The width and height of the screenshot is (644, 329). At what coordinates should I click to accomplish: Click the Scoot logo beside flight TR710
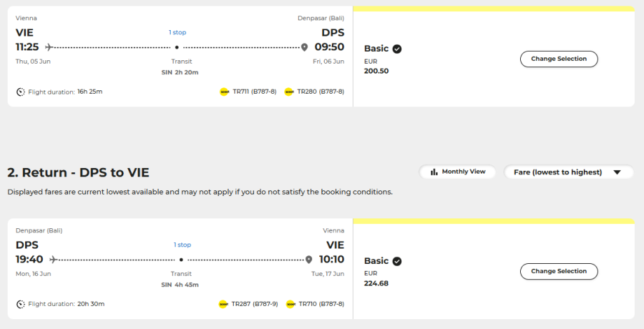290,304
